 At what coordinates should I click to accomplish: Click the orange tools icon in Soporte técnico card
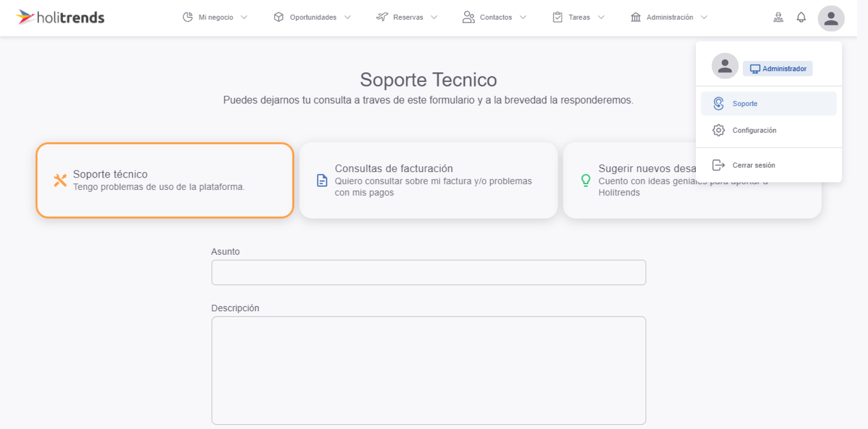[x=60, y=180]
